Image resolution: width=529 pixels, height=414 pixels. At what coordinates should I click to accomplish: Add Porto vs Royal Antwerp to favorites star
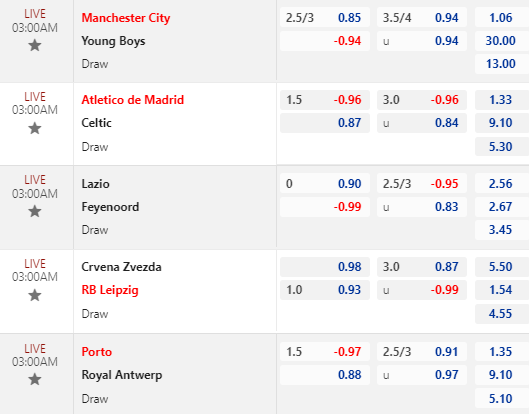coord(35,379)
